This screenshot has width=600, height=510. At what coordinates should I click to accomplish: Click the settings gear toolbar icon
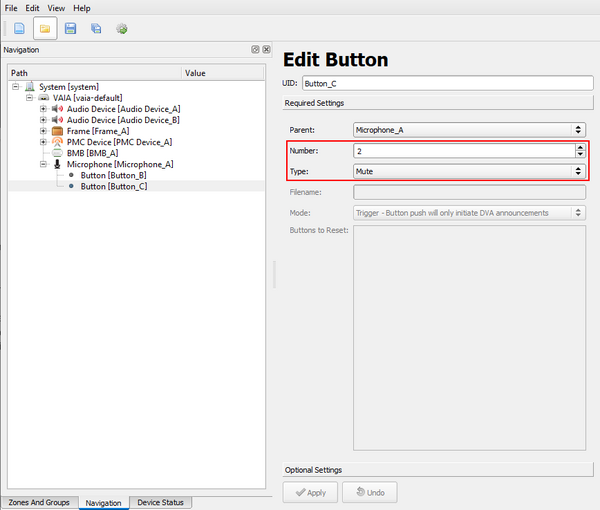[x=122, y=29]
